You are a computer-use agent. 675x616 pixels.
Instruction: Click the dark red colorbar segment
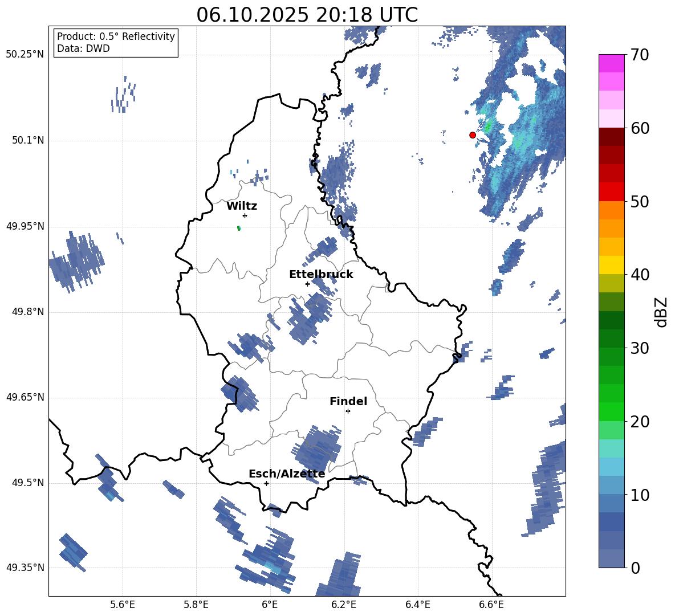tap(611, 137)
